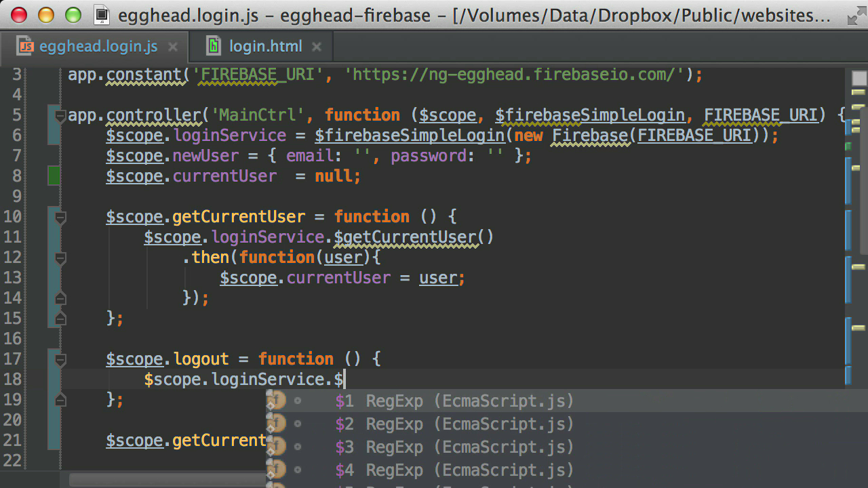This screenshot has height=488, width=868.
Task: Collapse the logout function at line 17
Action: [x=60, y=360]
